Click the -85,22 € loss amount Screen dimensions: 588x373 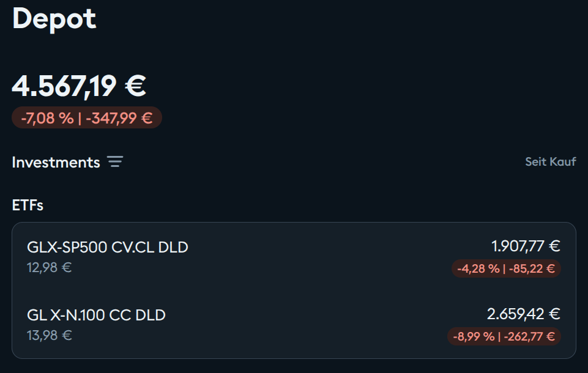pyautogui.click(x=531, y=268)
